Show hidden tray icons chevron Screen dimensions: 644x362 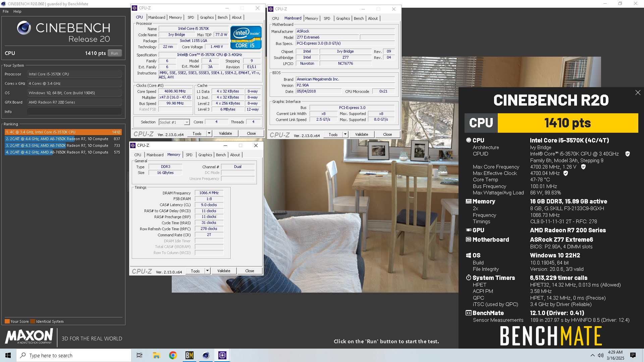tap(592, 355)
